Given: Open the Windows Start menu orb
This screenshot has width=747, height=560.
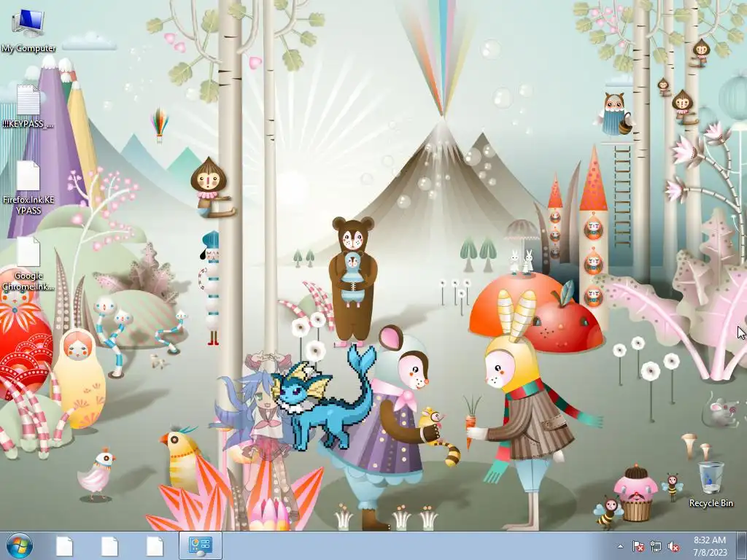Looking at the screenshot, I should point(20,545).
